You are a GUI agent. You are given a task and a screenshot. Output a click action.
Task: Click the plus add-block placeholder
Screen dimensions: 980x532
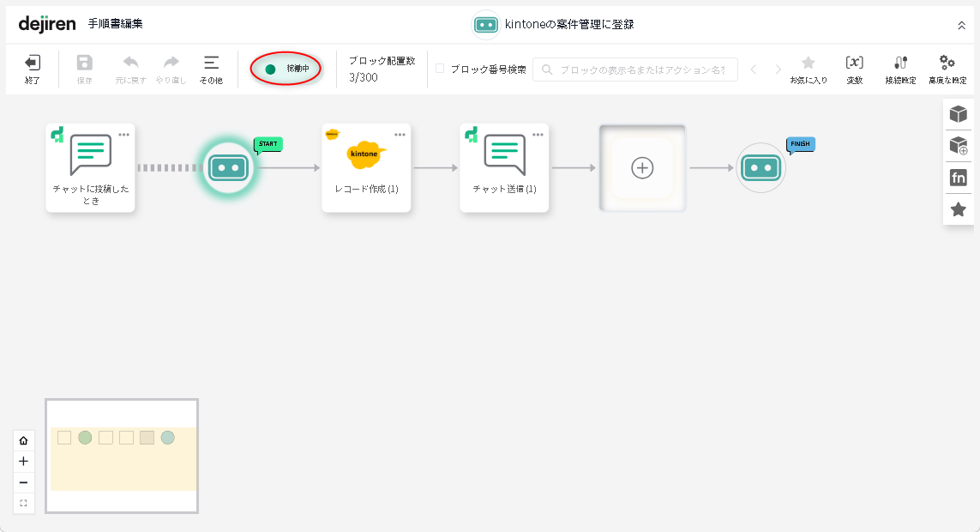tap(642, 168)
